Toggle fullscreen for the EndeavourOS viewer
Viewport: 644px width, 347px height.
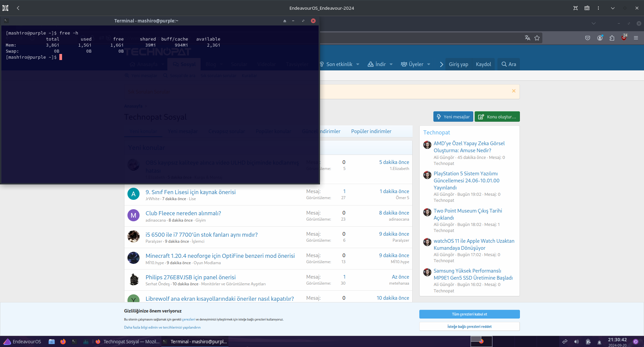[576, 8]
